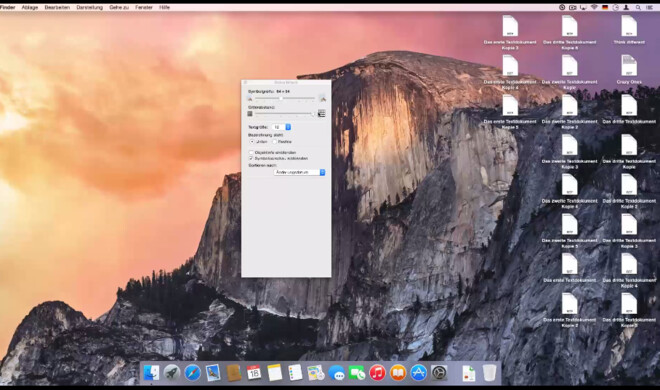The width and height of the screenshot is (660, 390).
Task: Open yellow Notes icon in Dock
Action: coord(274,373)
